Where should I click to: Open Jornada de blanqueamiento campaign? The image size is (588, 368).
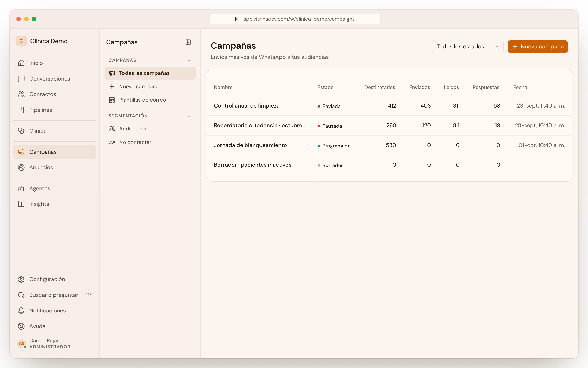coord(250,145)
